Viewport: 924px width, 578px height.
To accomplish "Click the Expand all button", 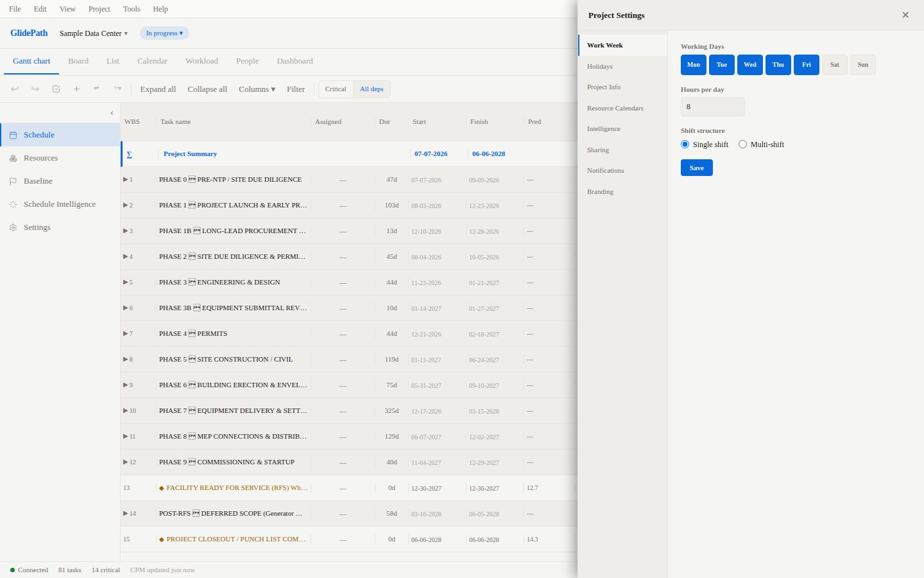I will (158, 89).
